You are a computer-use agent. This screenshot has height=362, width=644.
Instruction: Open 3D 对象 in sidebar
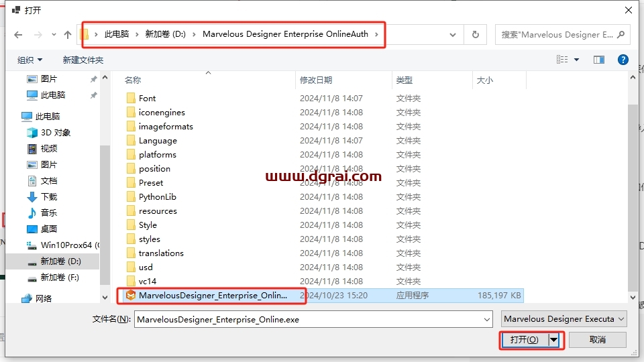pyautogui.click(x=56, y=133)
